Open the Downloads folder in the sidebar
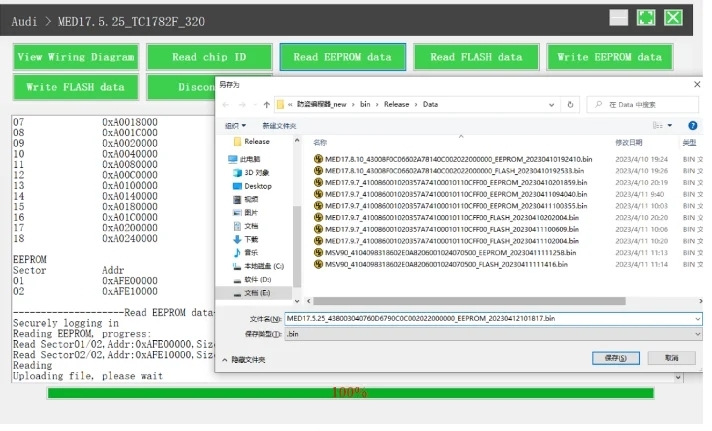712x431 pixels. click(246, 239)
